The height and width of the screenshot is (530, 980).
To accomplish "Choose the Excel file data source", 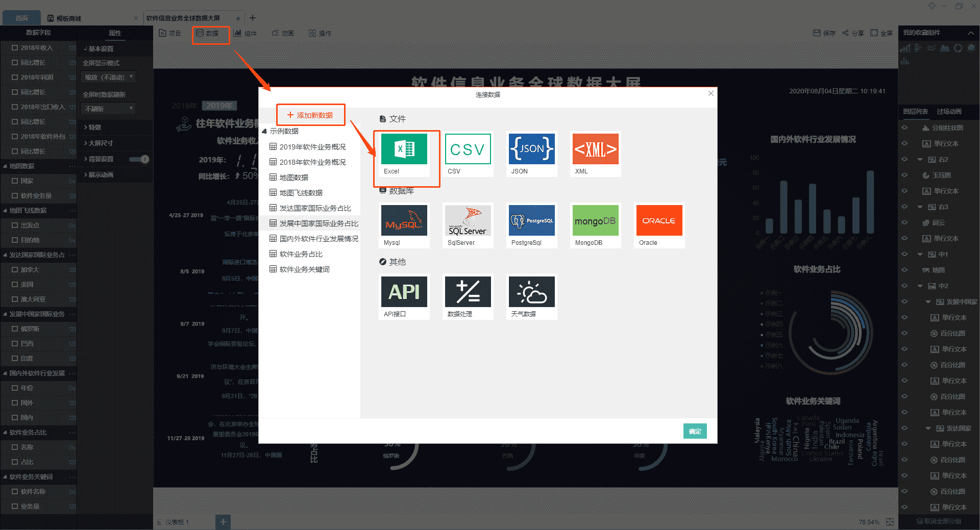I will 404,154.
